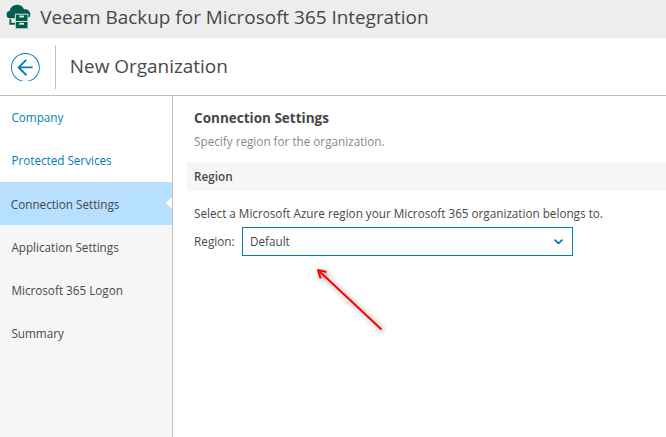Switch to the Application Settings step
The width and height of the screenshot is (666, 437).
(x=65, y=247)
